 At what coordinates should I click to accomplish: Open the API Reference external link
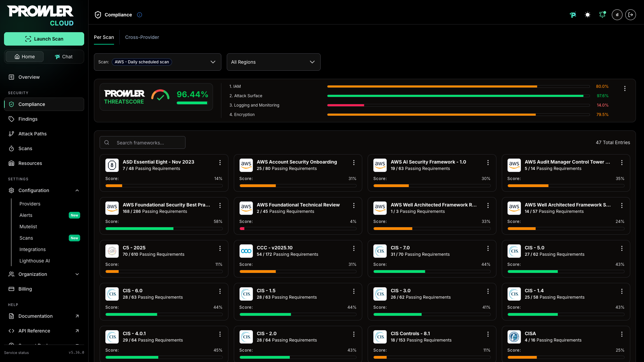tap(44, 331)
